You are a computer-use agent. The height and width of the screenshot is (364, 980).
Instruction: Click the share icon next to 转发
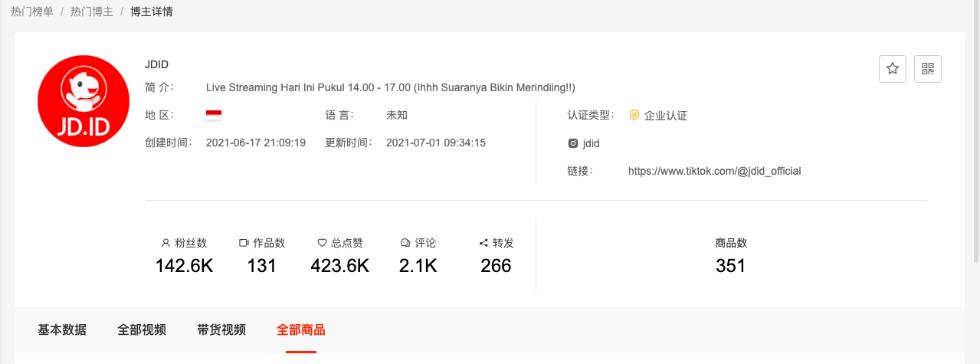pyautogui.click(x=483, y=243)
